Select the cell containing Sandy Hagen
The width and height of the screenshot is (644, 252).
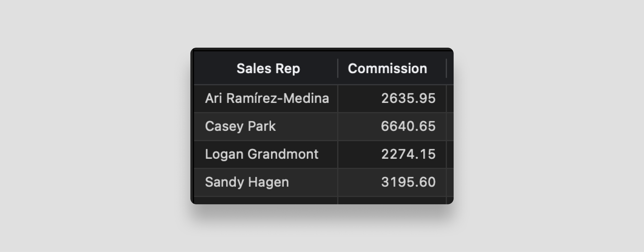coord(247,182)
